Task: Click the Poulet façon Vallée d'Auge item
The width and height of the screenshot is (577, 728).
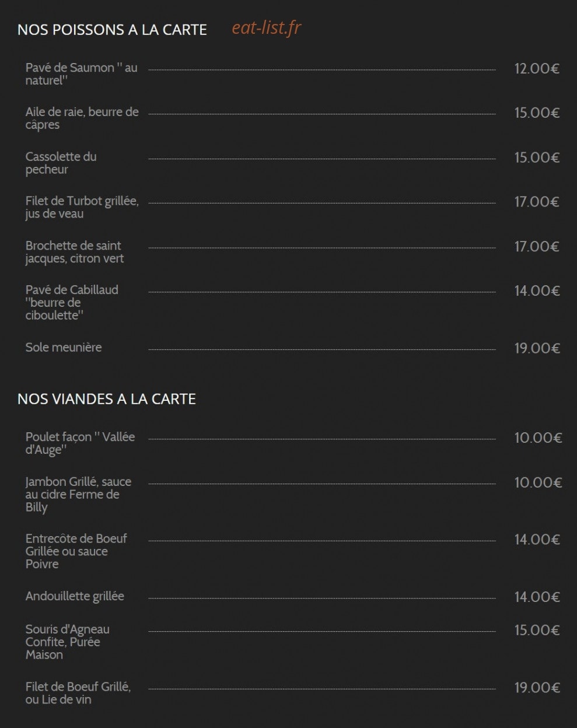Action: coord(80,443)
